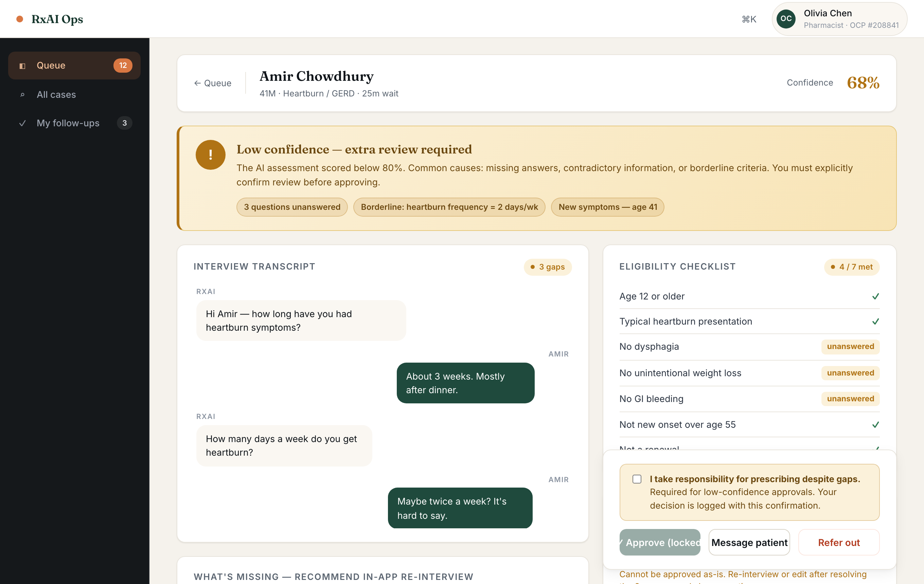
Task: Click the unanswered tag for No GI bleeding
Action: [x=850, y=399]
